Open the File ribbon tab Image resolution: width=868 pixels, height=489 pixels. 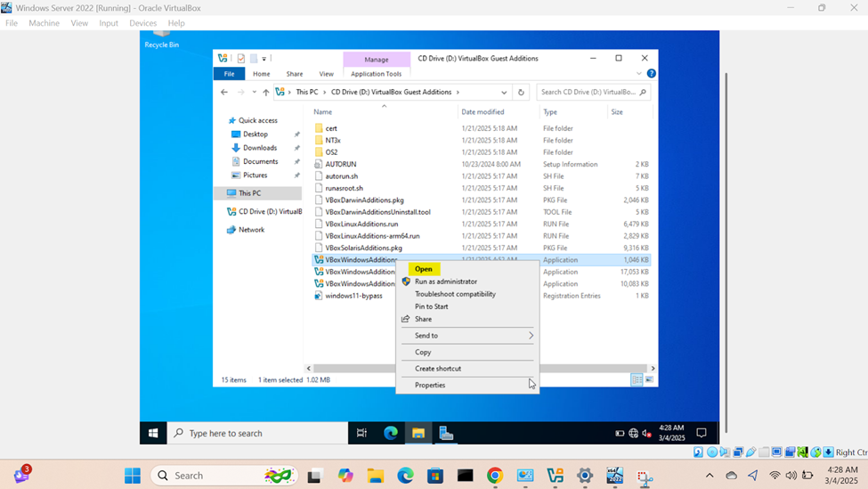tap(229, 74)
